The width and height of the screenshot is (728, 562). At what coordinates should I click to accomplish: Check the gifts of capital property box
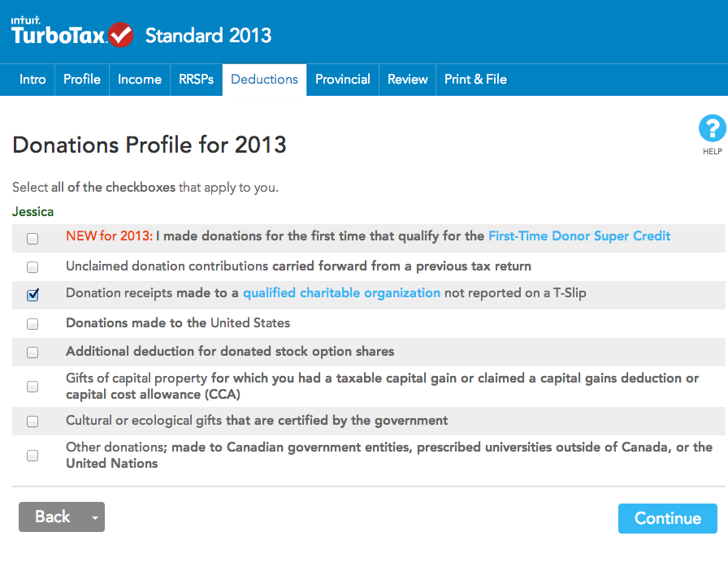pos(32,387)
